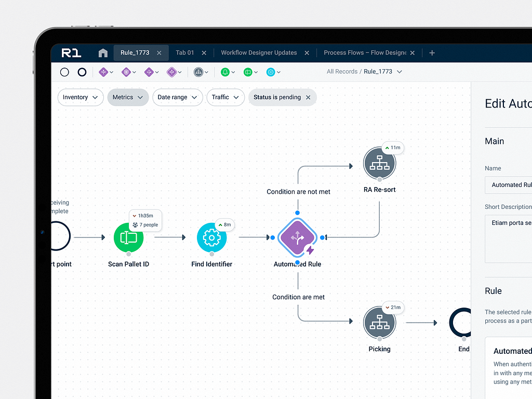Open the Workflow Designer Updates tab
Viewport: 532px width, 399px height.
coord(259,52)
